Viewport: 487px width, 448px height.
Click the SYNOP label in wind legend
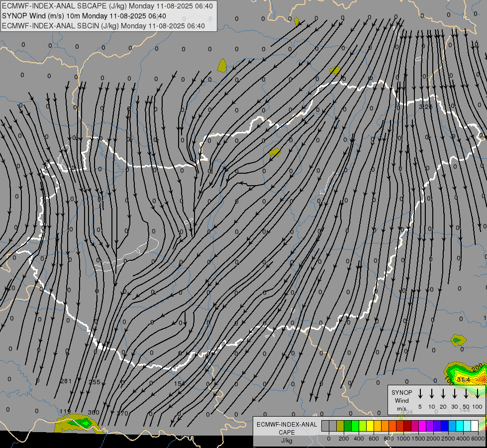tap(401, 392)
